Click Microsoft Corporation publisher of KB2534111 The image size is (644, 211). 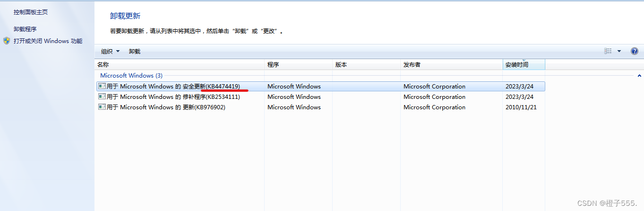tap(434, 97)
